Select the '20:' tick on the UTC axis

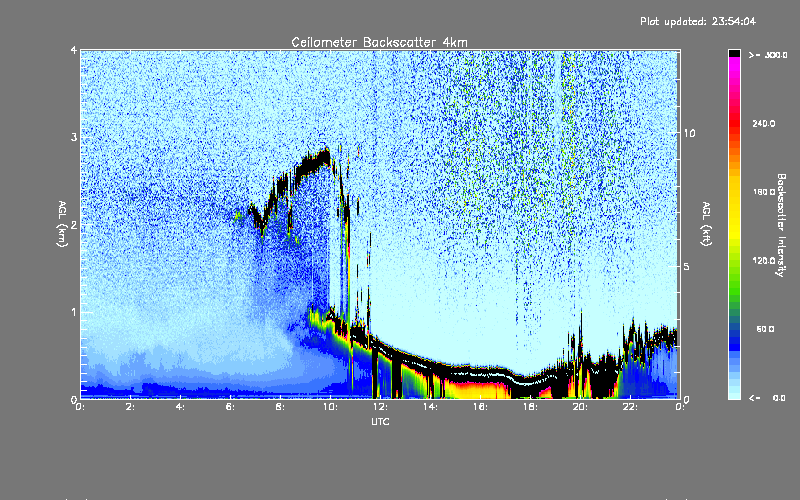[580, 407]
